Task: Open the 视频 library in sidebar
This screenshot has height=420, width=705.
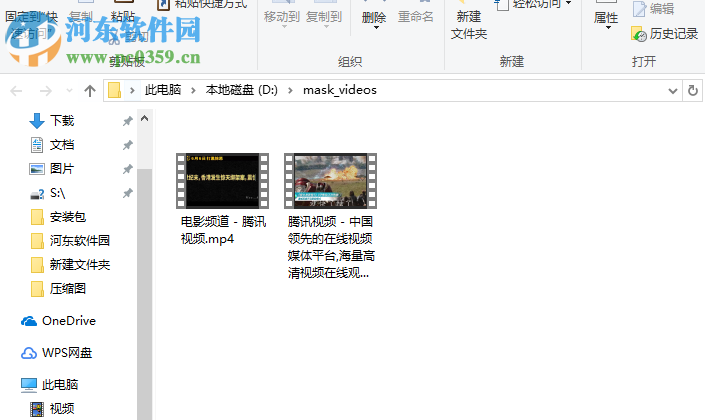Action: pos(62,408)
